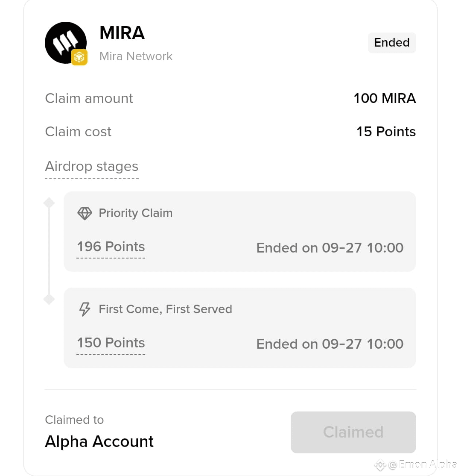The image size is (461, 476).
Task: Click the Binance watermark logo icon
Action: [380, 464]
